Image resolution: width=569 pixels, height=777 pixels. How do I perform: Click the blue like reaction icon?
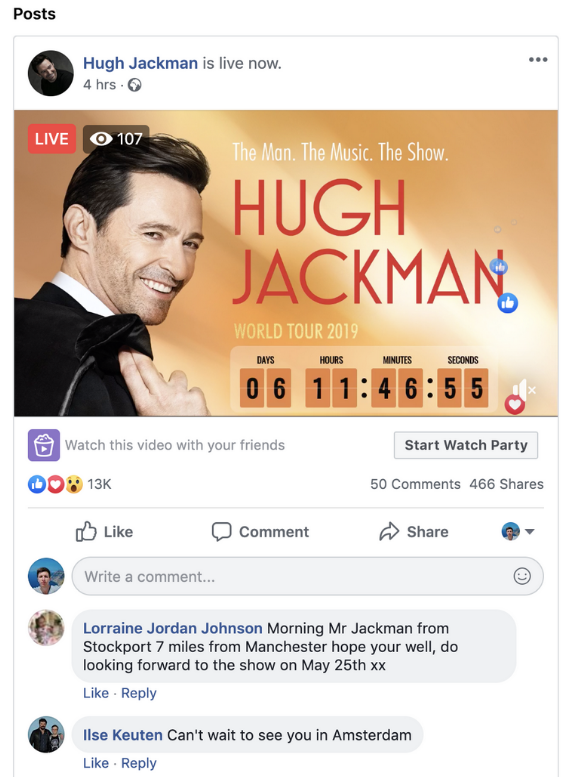tap(37, 484)
